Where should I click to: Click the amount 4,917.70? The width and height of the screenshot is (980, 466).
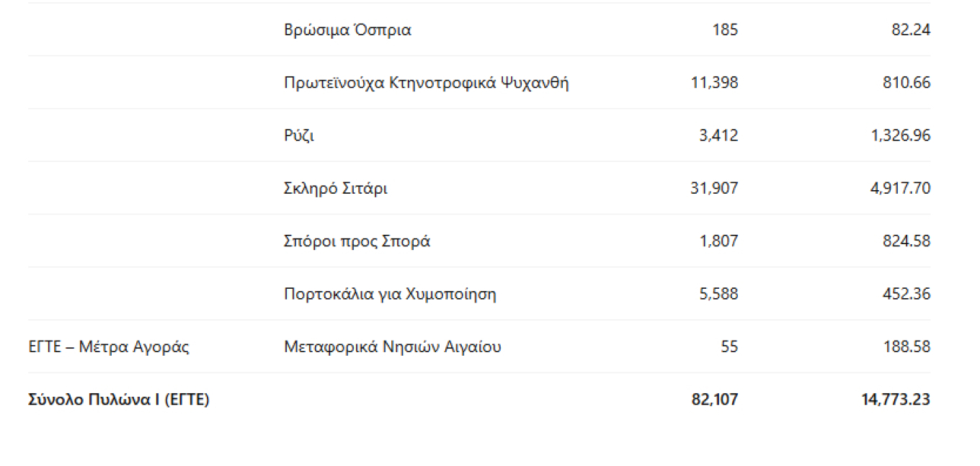point(901,189)
